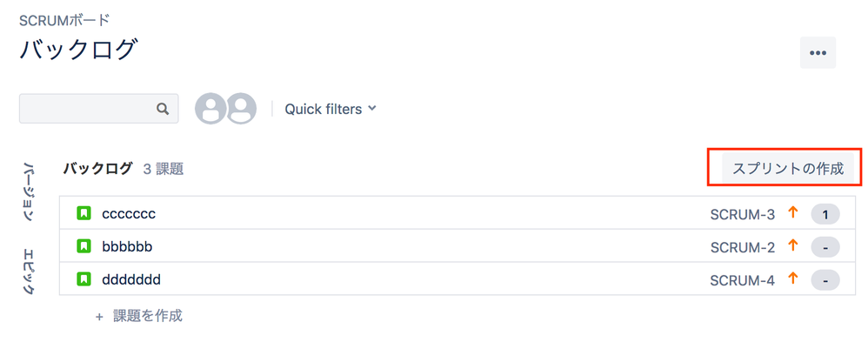868x349 pixels.
Task: Click into the backlog search field
Action: (x=98, y=109)
